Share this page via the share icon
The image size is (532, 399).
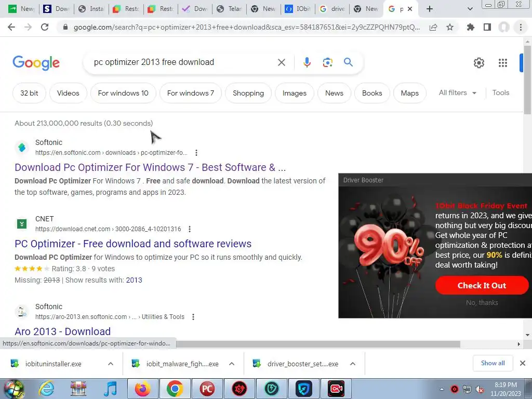433,27
